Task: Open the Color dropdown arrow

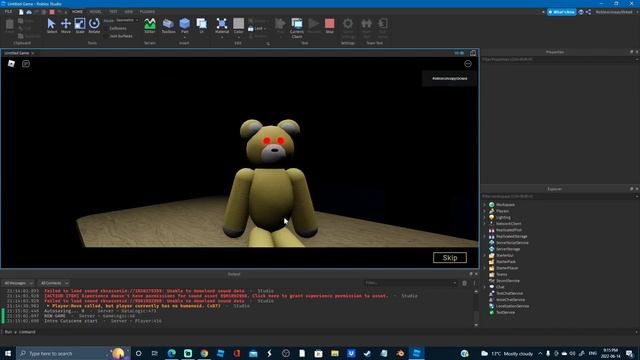Action: [x=239, y=37]
